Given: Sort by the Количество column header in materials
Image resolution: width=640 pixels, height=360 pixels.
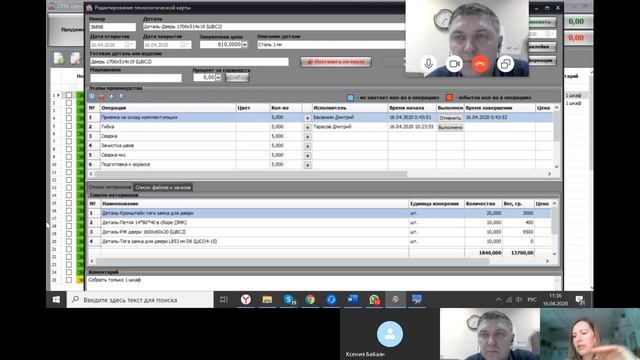Looking at the screenshot, I should (x=483, y=203).
